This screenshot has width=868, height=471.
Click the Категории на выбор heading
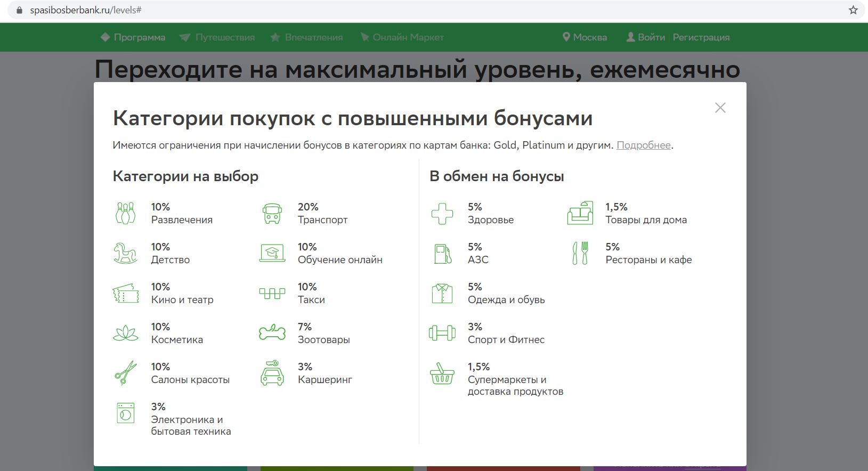185,176
